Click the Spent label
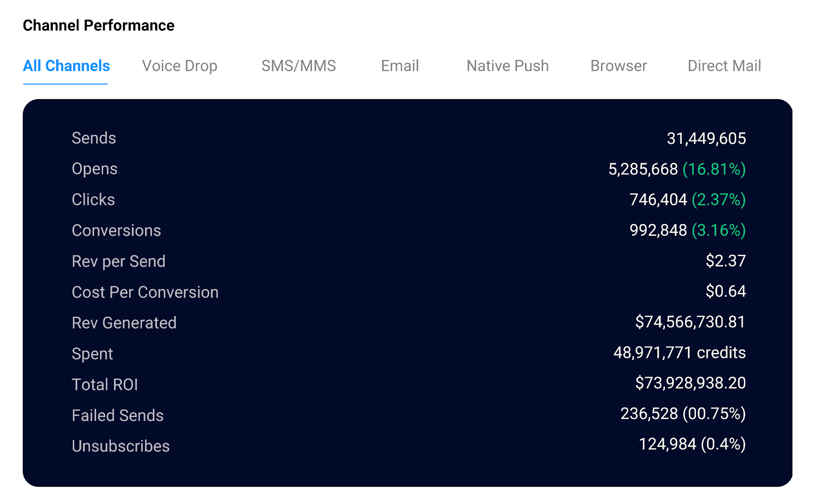Image resolution: width=814 pixels, height=504 pixels. [92, 354]
